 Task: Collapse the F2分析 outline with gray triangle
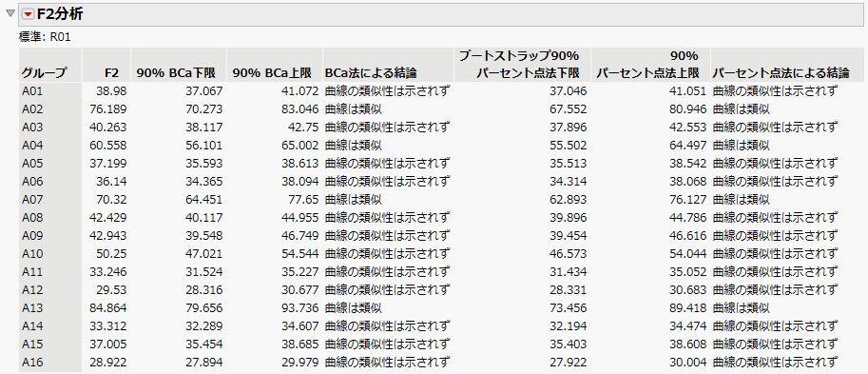pos(10,14)
